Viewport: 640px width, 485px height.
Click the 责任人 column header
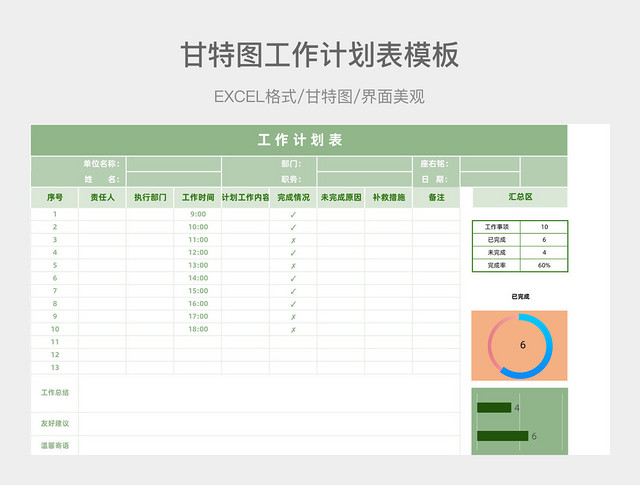(102, 198)
